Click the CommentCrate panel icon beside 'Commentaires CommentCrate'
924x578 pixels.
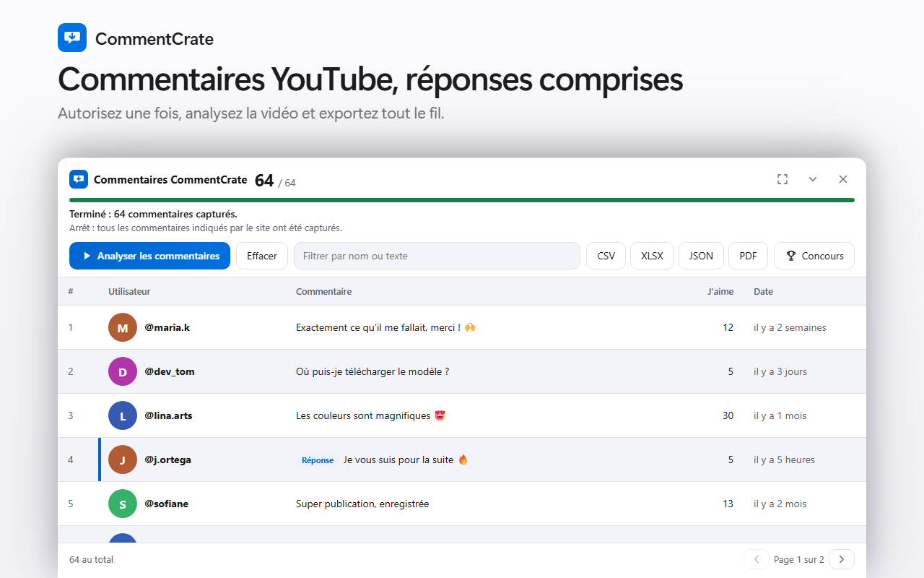coord(79,179)
